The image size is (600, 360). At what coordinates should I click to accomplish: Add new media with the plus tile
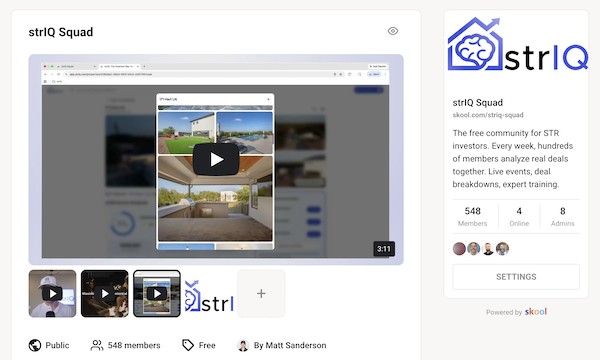[261, 293]
